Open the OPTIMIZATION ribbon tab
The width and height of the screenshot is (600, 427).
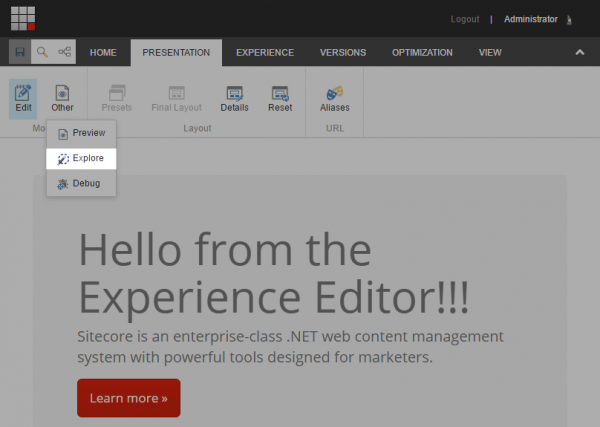point(422,52)
